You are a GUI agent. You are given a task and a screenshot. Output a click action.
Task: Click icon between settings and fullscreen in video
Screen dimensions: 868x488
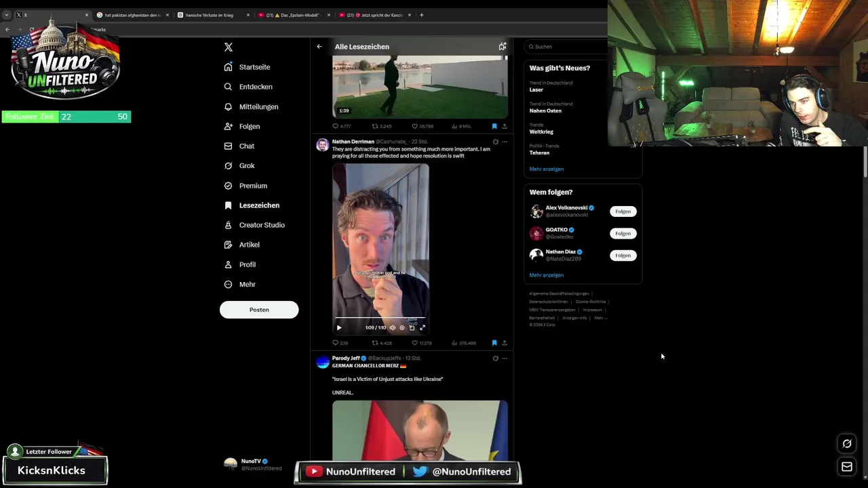tap(412, 328)
